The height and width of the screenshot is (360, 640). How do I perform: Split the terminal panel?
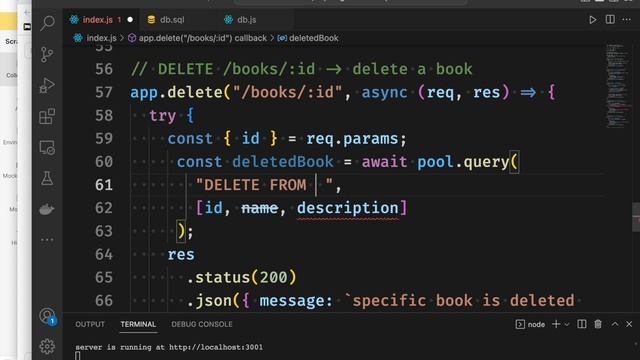(x=582, y=324)
